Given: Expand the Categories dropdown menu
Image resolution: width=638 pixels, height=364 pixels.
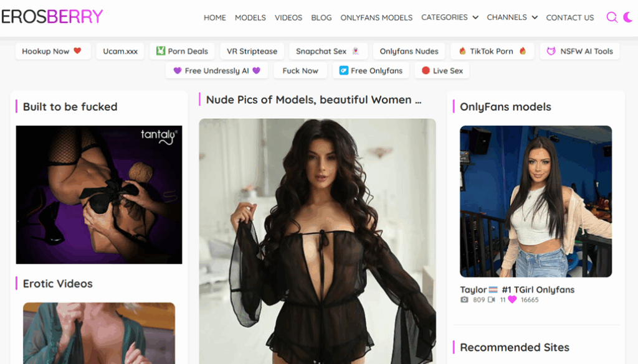Looking at the screenshot, I should tap(449, 17).
